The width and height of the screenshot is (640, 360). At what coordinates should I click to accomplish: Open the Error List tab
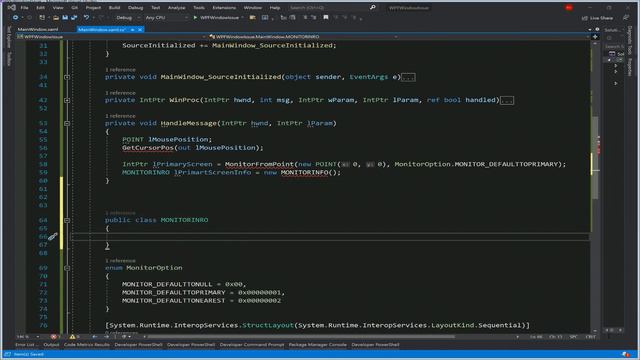click(27, 345)
